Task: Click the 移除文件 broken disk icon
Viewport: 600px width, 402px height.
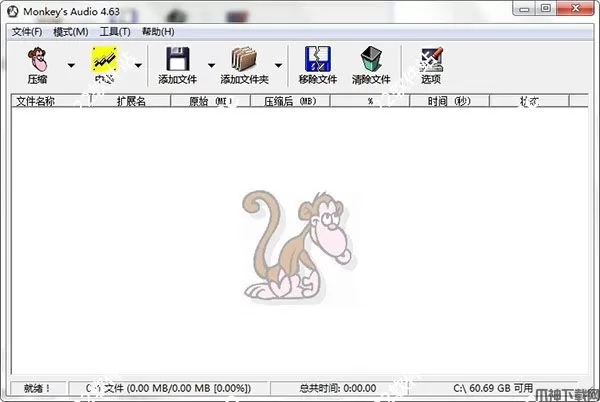Action: click(x=318, y=59)
